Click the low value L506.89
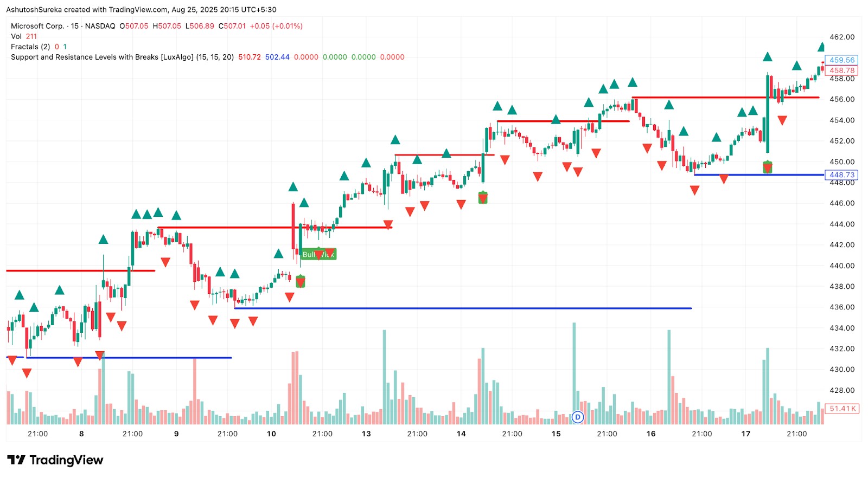Viewport: 868px width, 478px height. pos(200,26)
